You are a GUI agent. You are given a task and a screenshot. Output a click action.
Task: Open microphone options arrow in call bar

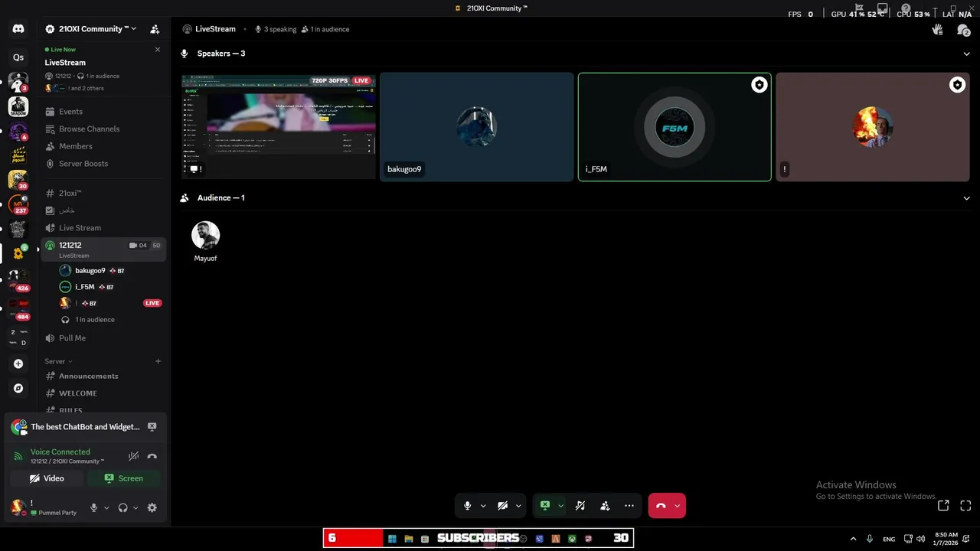point(483,506)
